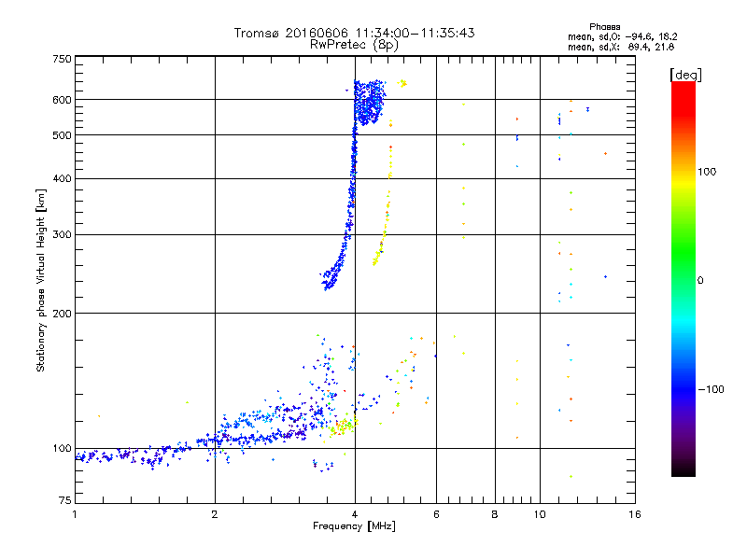This screenshot has width=747, height=560.
Task: Click the colorbar label '-100'
Action: point(711,389)
